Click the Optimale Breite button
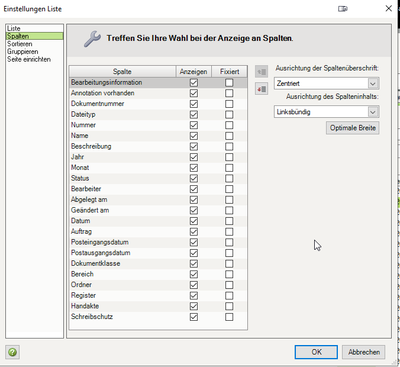The width and height of the screenshot is (400, 367). [353, 128]
